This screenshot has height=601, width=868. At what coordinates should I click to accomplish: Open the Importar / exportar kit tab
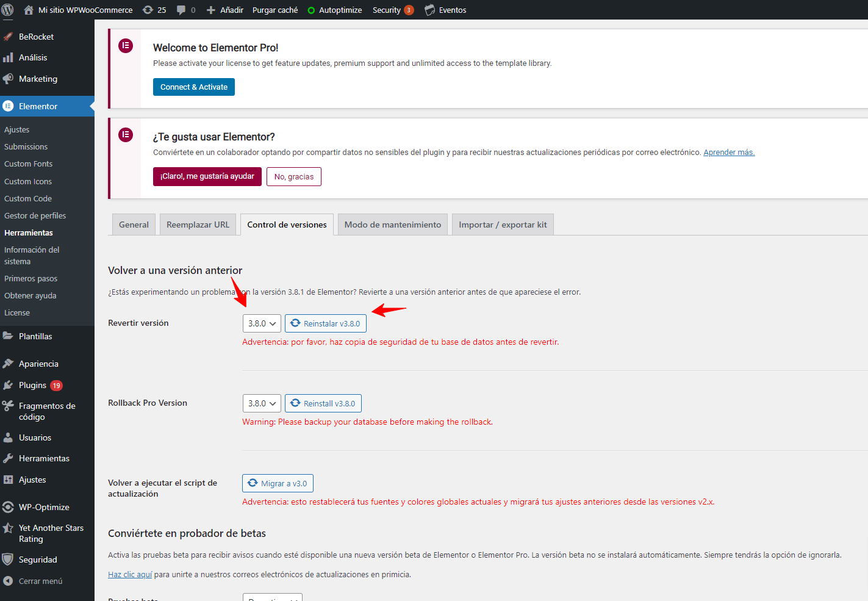[503, 225]
